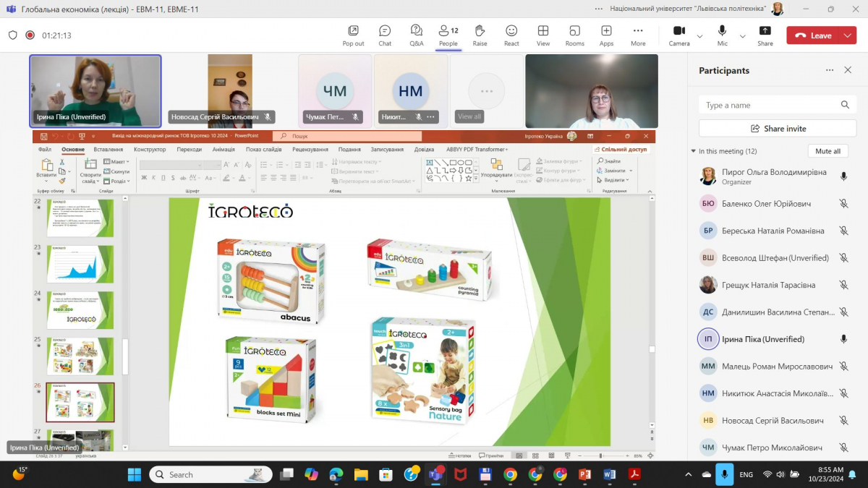Open the Chat panel

(x=385, y=35)
